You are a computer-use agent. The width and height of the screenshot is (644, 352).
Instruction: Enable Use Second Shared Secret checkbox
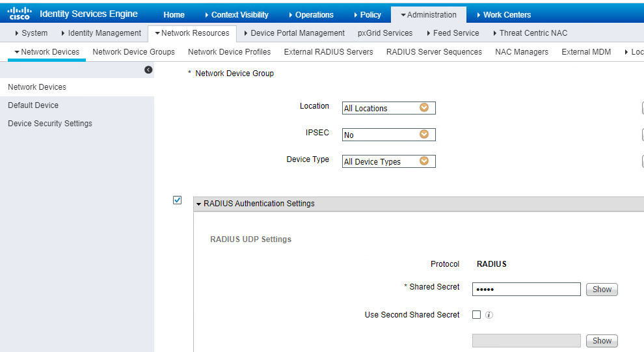pos(476,315)
